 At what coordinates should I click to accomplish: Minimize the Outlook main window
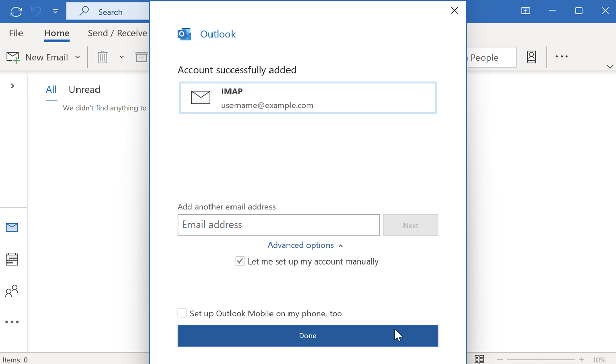(552, 11)
